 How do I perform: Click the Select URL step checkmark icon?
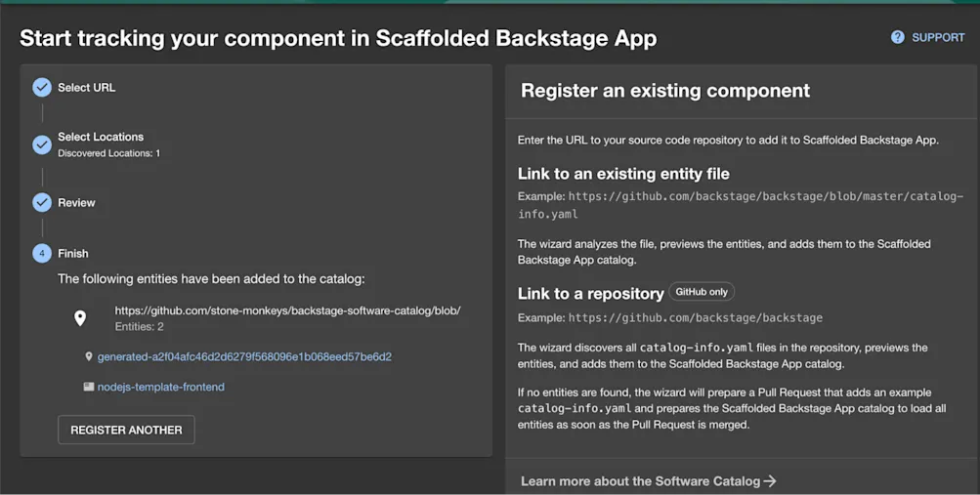coord(42,88)
